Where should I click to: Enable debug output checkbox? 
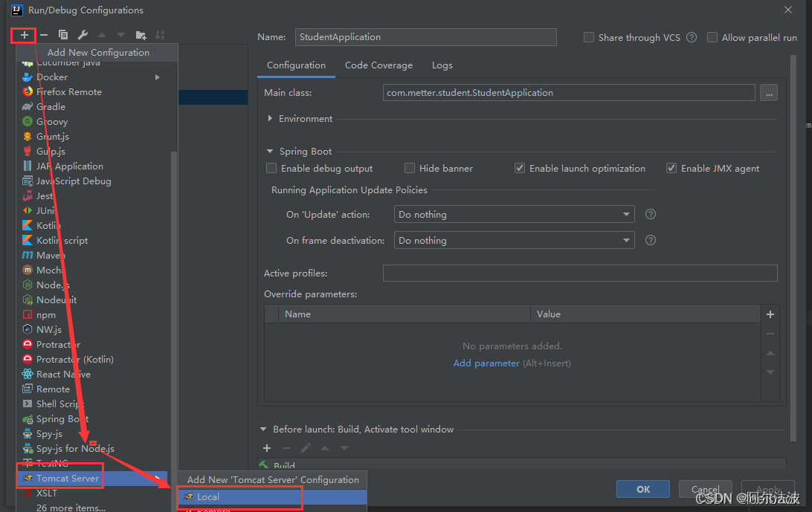point(271,168)
